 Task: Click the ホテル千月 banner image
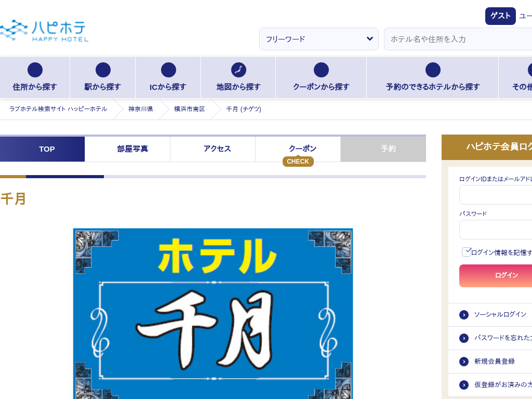(213, 313)
